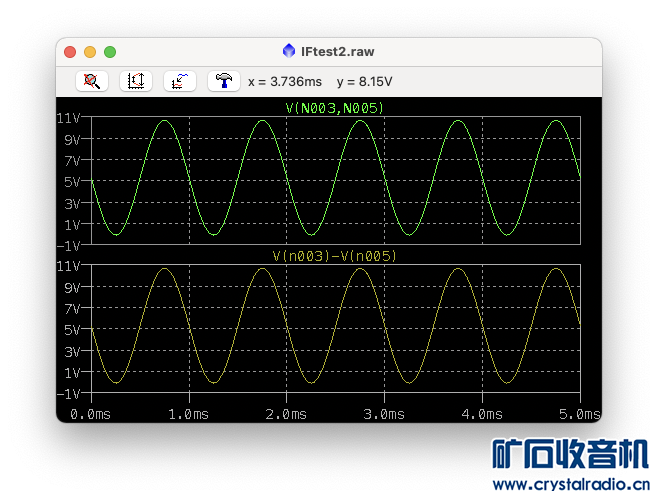Screen dimensions: 658x497
Task: Click the yellow V(n003)-V(n005) trace label
Action: 334,256
